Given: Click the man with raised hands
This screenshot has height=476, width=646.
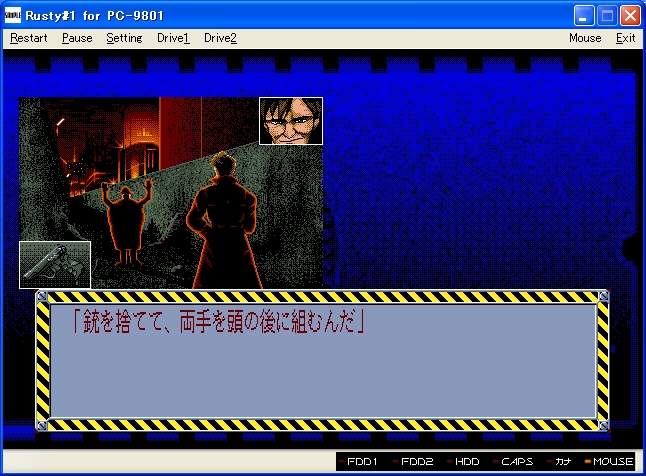Looking at the screenshot, I should point(126,223).
